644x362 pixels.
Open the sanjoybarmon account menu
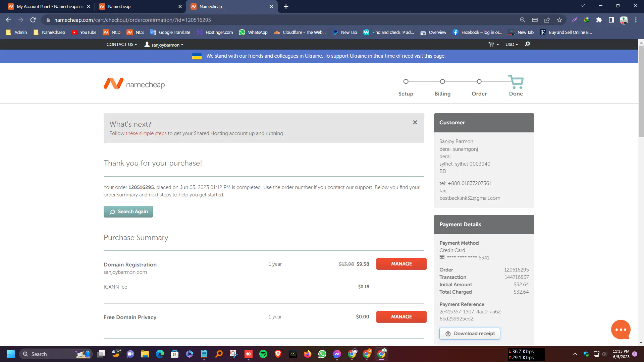tap(164, 45)
